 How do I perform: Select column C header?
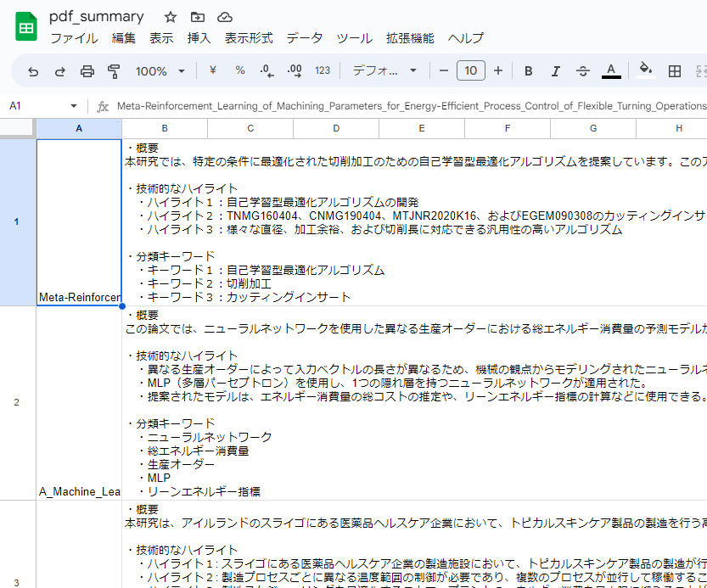250,128
